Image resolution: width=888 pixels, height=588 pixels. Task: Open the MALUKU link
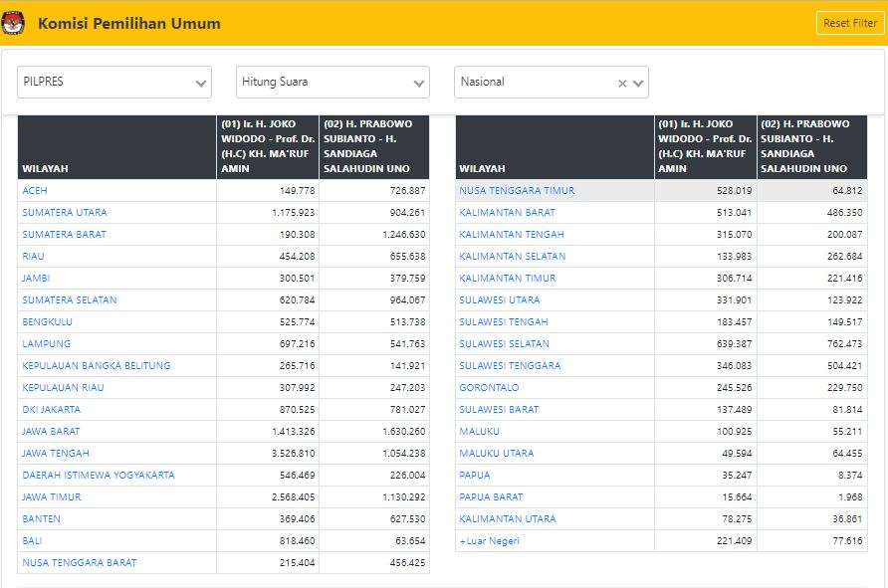[479, 431]
